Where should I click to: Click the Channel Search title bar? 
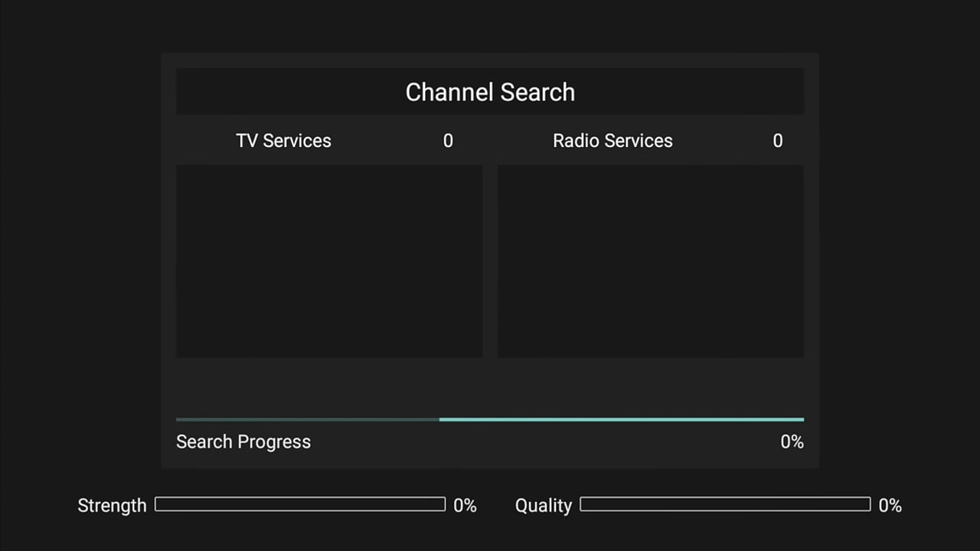tap(490, 92)
